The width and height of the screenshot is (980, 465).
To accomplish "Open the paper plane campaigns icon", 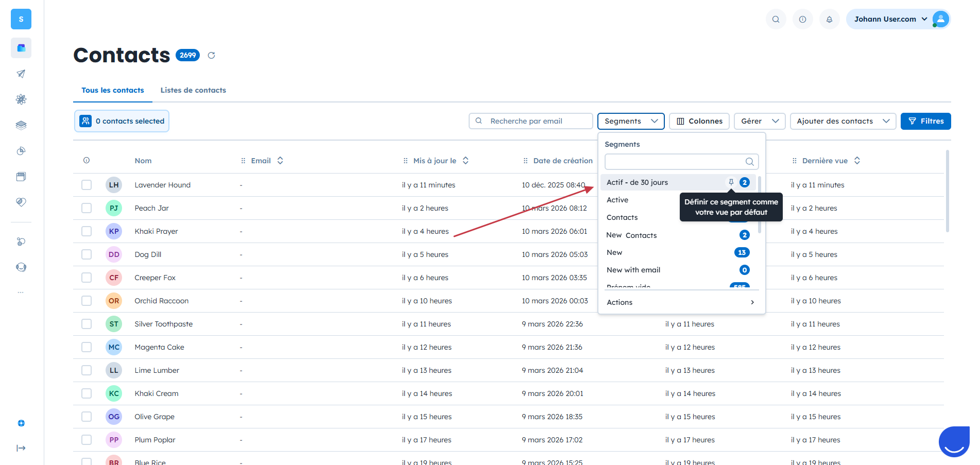I will 21,74.
